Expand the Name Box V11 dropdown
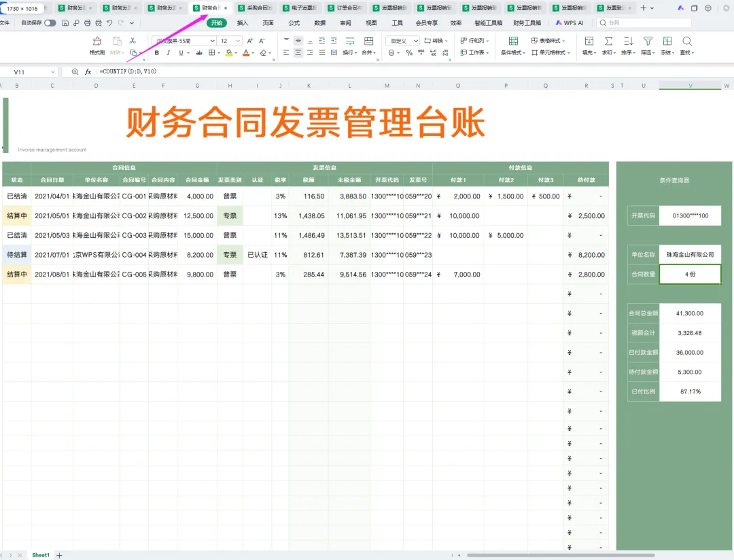 click(x=53, y=72)
